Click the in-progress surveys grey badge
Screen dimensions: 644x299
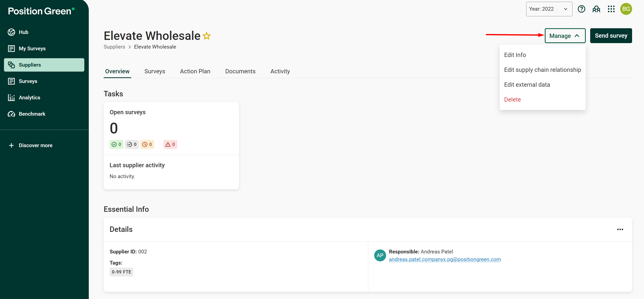pos(132,144)
